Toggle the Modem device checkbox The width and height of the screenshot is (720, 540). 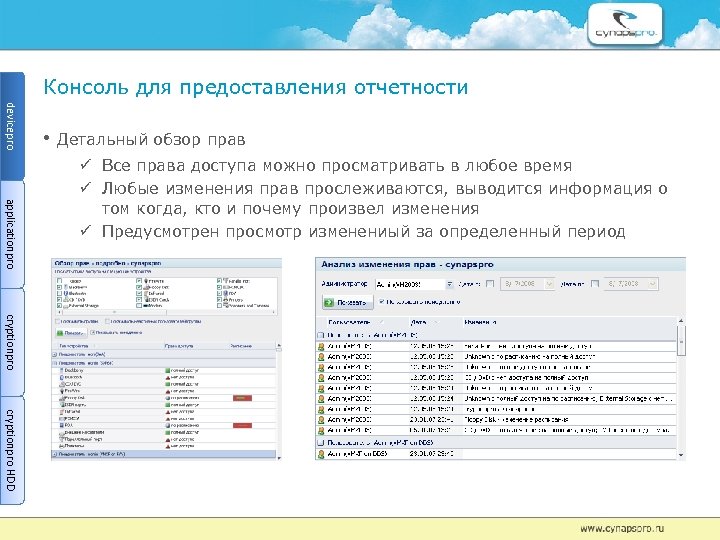click(x=139, y=305)
